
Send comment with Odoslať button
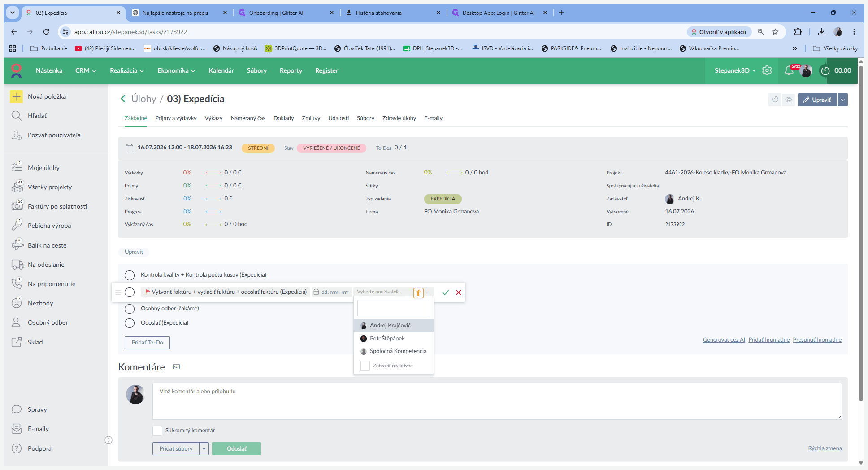coord(236,448)
